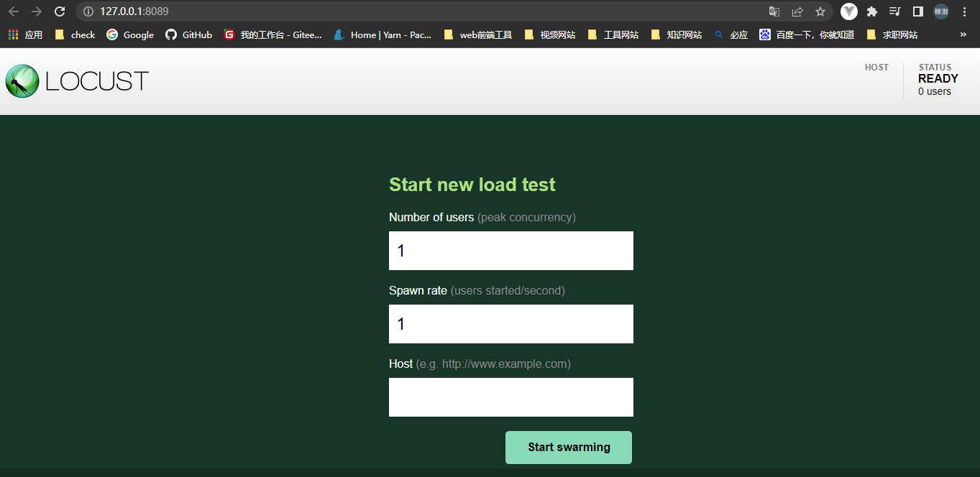Open the apps grid bookmark 应用
Image resolution: width=980 pixels, height=477 pixels.
tap(25, 34)
